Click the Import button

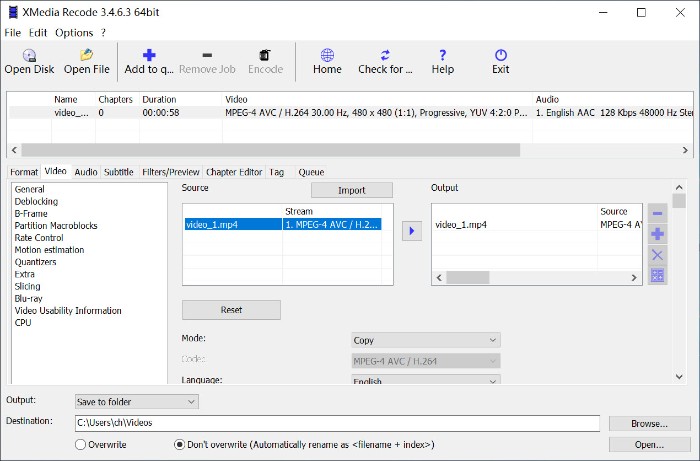click(x=352, y=190)
